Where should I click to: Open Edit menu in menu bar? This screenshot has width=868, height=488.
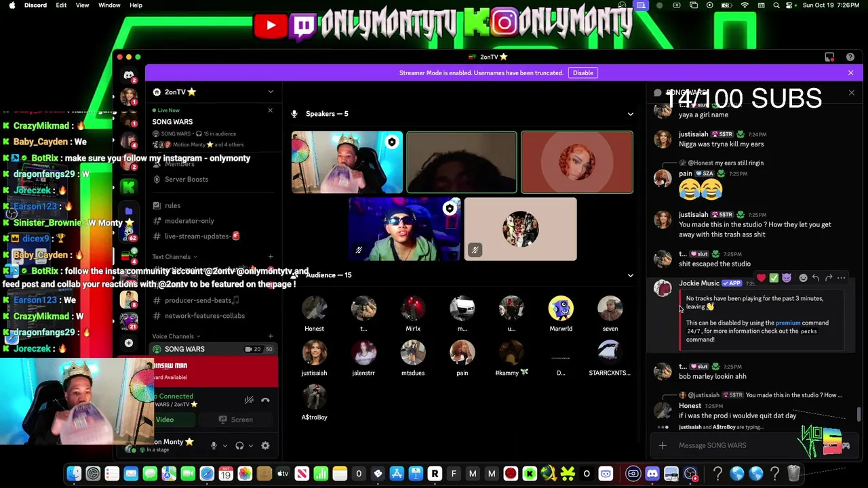tap(61, 5)
